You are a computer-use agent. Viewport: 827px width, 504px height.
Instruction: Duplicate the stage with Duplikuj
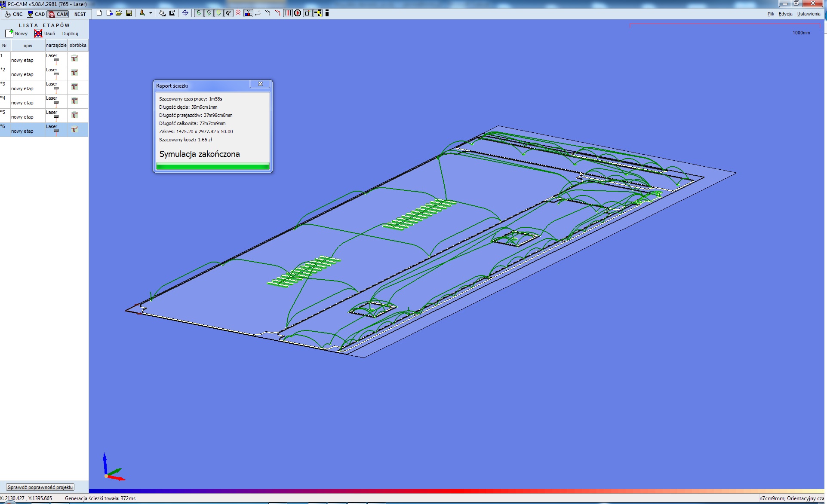70,34
